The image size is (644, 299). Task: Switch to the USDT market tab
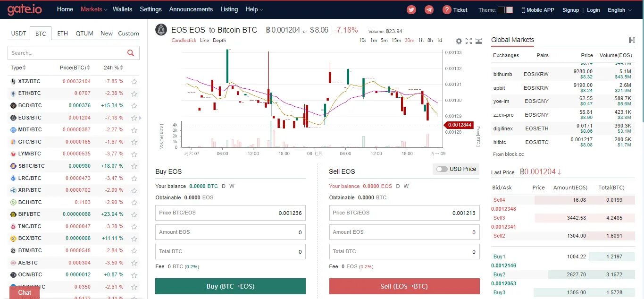[x=19, y=34]
